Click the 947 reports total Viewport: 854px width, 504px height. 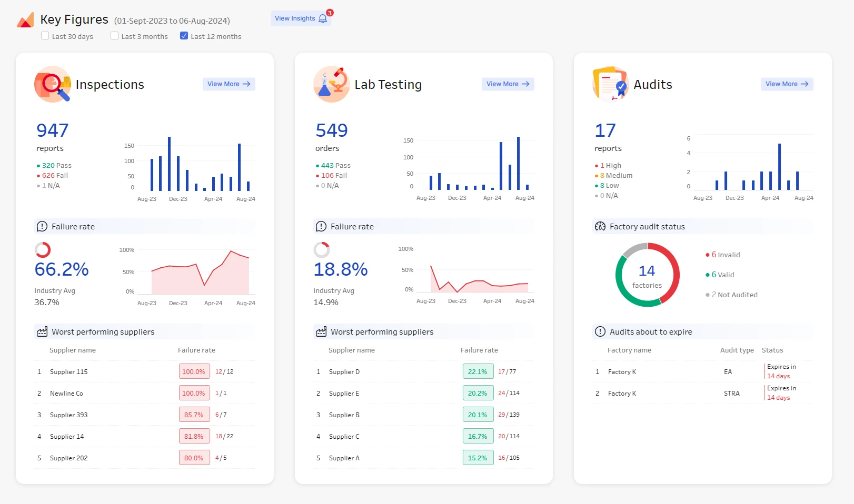tap(53, 130)
